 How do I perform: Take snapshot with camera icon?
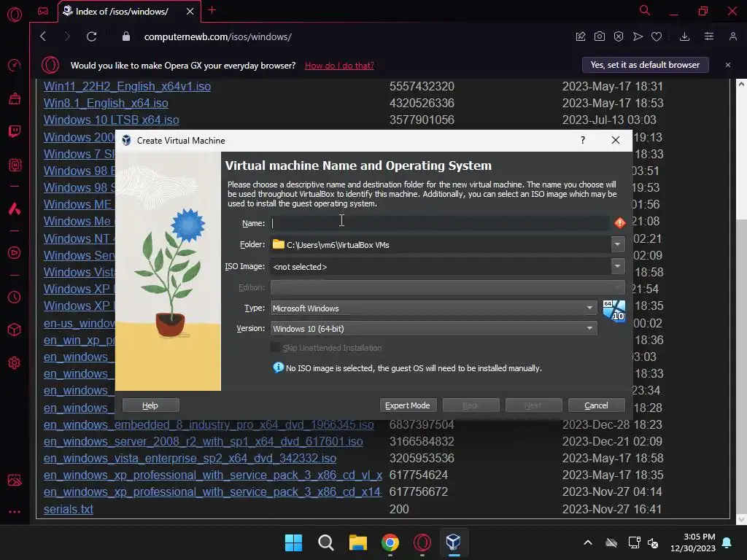click(x=600, y=36)
